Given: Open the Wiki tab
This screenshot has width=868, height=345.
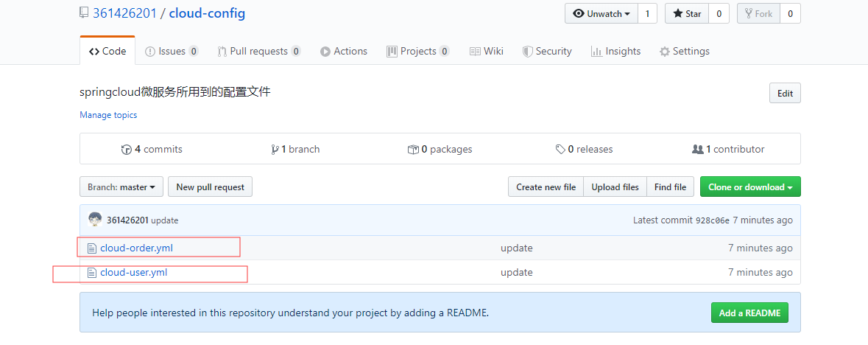Looking at the screenshot, I should point(487,51).
